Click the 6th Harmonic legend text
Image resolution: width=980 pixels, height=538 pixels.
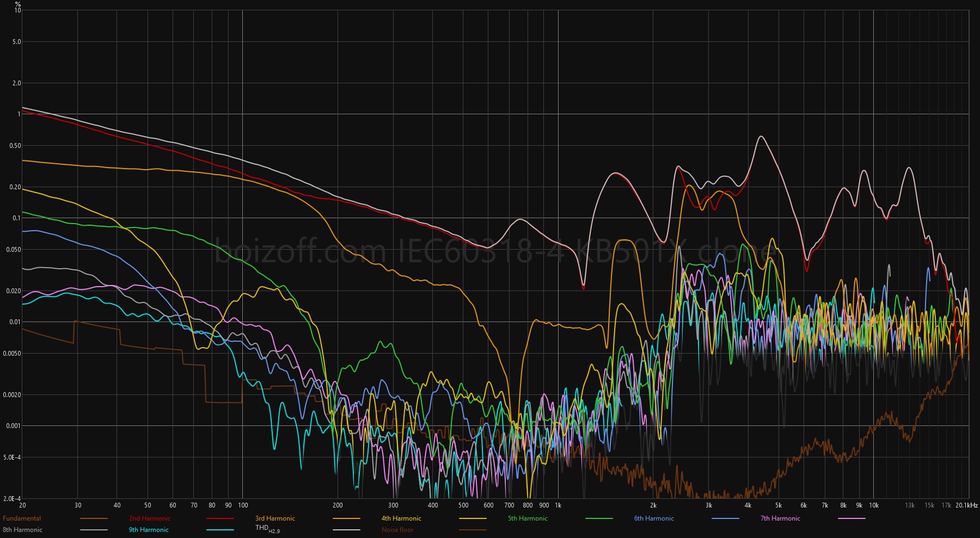654,518
